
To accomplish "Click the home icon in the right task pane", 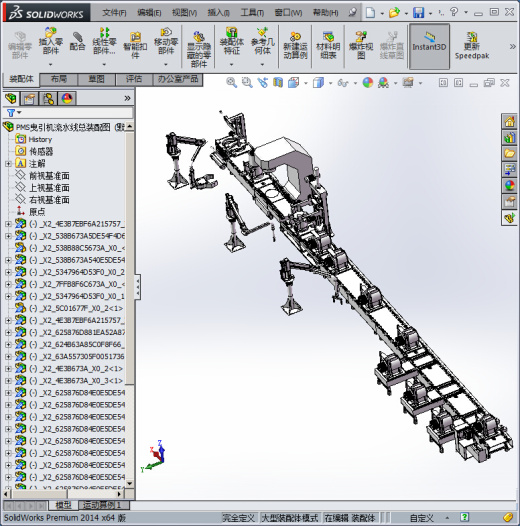I will click(509, 121).
